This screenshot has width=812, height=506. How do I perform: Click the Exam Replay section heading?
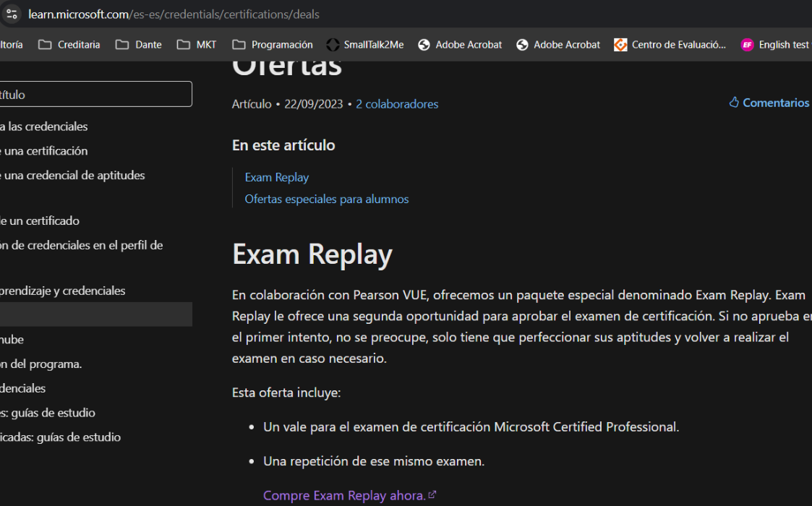point(312,255)
